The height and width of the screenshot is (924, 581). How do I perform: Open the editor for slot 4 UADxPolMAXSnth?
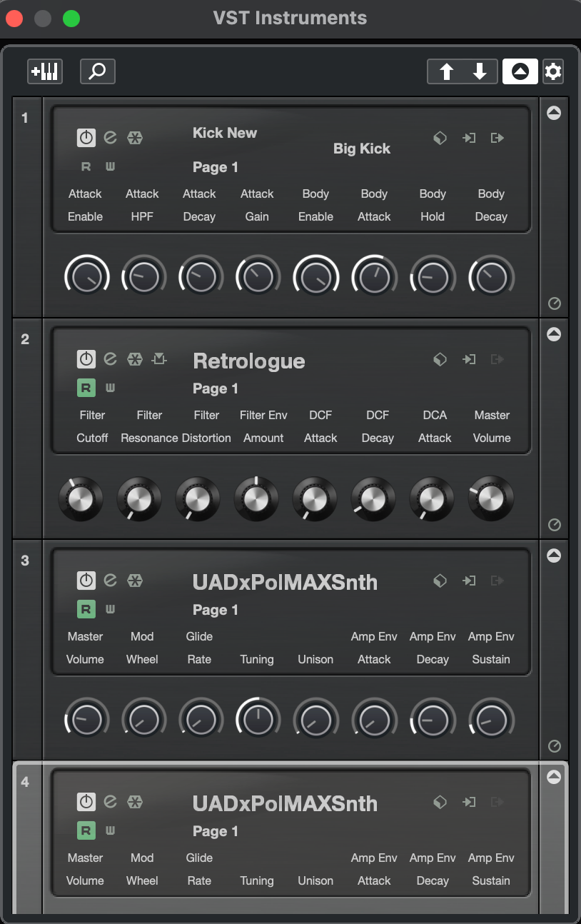pos(110,802)
